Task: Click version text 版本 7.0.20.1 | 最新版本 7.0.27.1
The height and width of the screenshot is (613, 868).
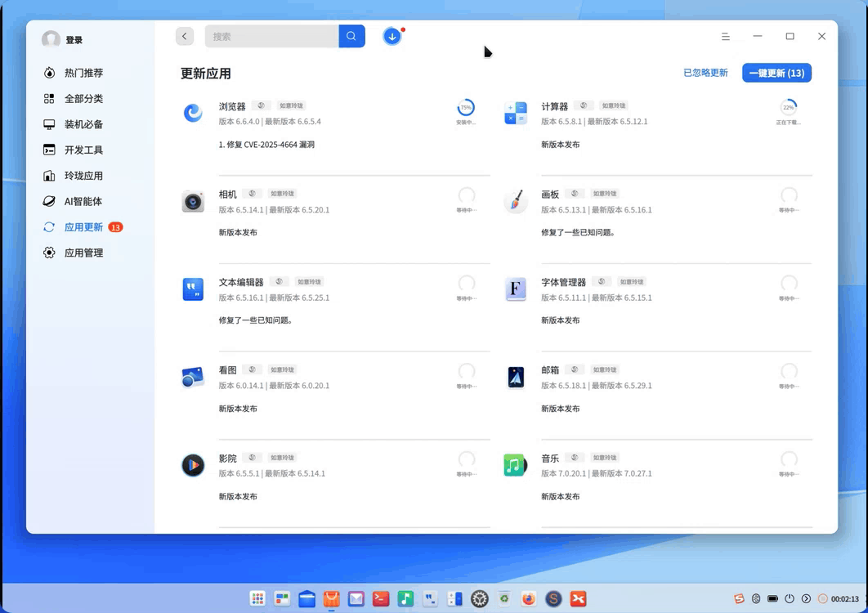Action: point(596,473)
